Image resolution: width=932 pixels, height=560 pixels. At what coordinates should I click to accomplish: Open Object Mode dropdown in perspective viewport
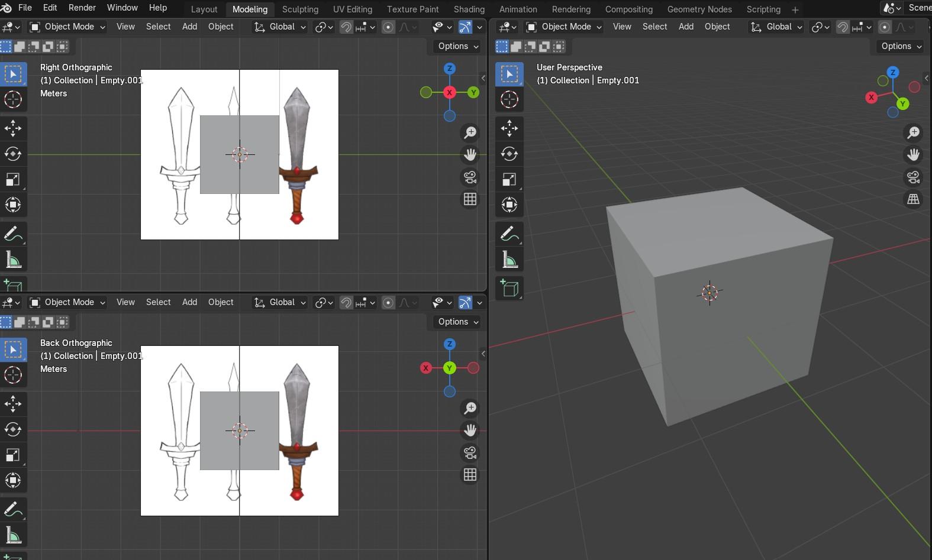(x=564, y=27)
